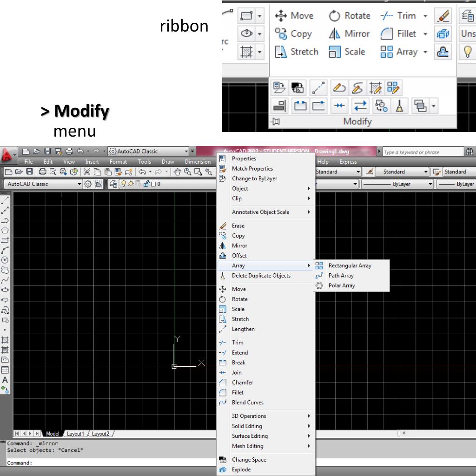Screen dimensions: 476x476
Task: Toggle the layer lightbulb on/off icon
Action: (124, 184)
